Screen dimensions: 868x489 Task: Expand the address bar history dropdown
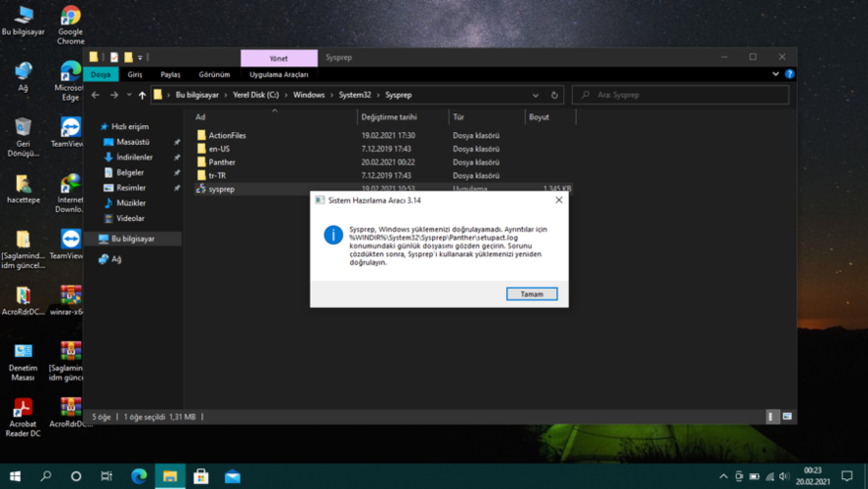click(536, 95)
